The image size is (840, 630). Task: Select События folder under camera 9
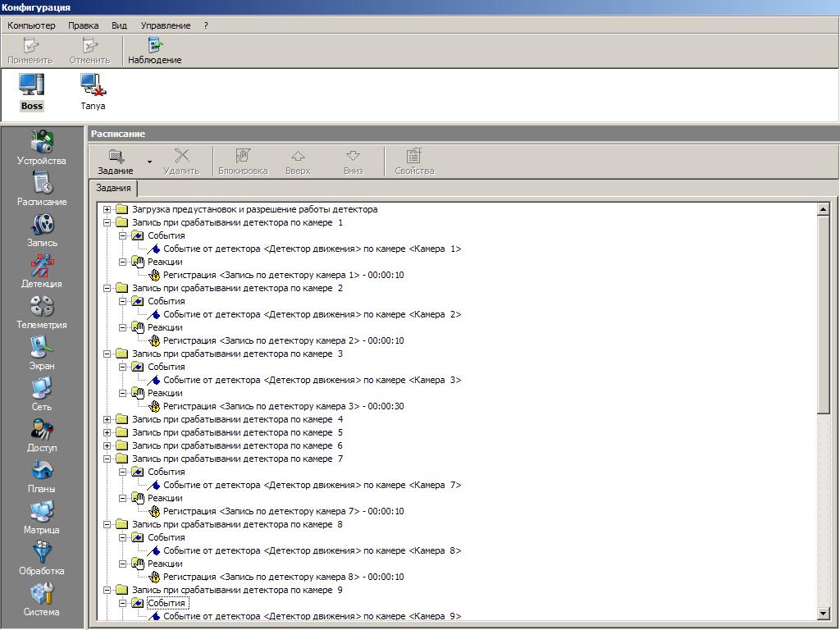(x=166, y=603)
